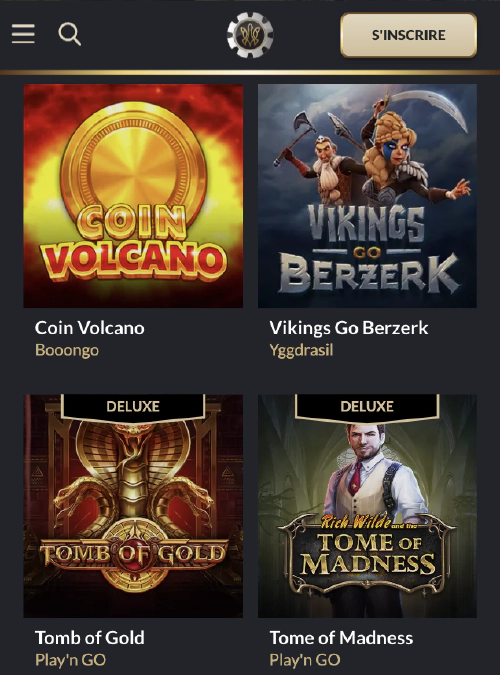Click DELUXE badge on Tomb of Gold
Viewport: 500px width, 675px height.
click(x=133, y=406)
